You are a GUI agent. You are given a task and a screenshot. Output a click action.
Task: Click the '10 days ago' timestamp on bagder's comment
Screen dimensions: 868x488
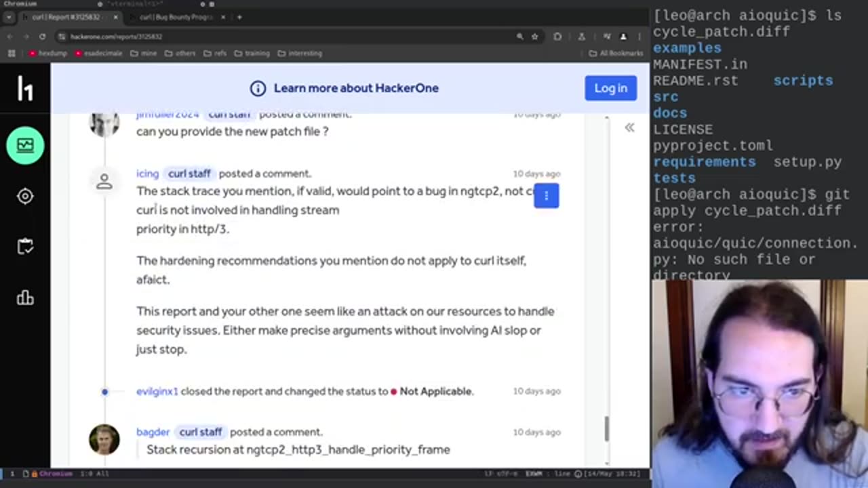click(x=536, y=432)
